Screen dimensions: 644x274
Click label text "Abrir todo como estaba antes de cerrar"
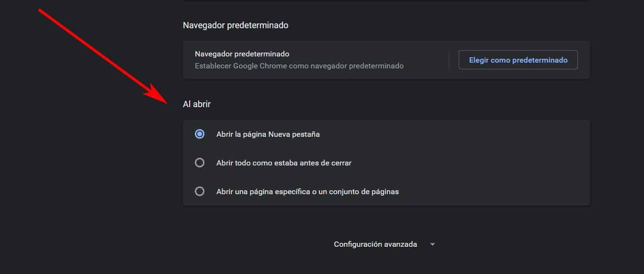tap(283, 163)
